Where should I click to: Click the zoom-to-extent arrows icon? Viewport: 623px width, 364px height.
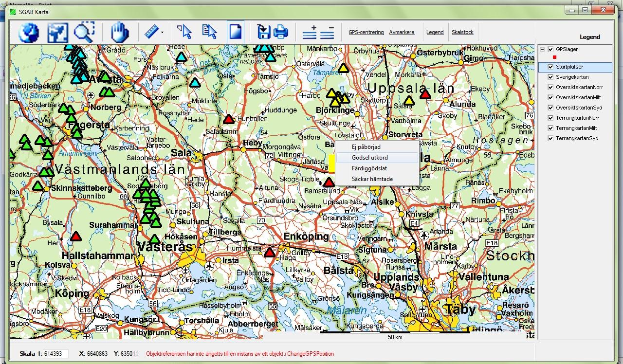(x=57, y=33)
